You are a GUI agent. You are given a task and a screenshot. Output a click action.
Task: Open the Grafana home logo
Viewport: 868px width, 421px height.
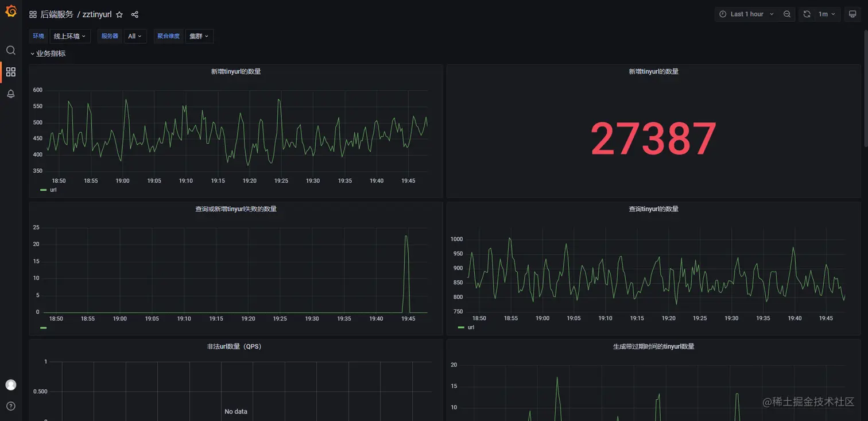coord(11,11)
